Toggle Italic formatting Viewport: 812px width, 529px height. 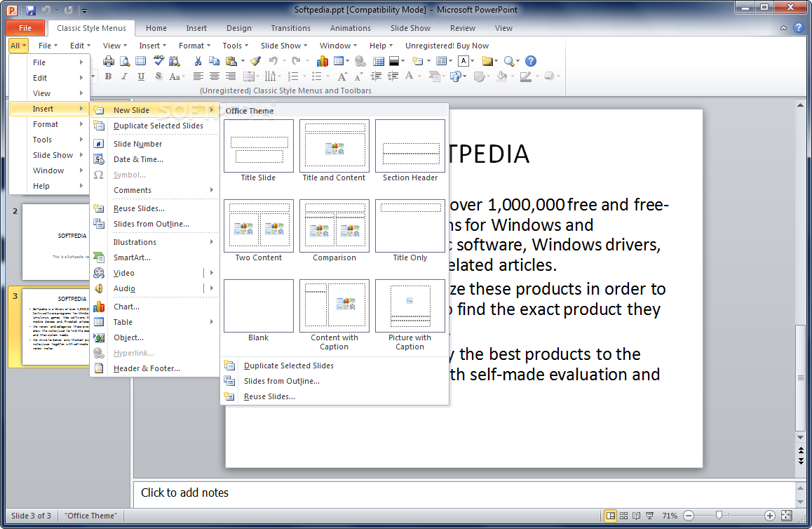(124, 76)
